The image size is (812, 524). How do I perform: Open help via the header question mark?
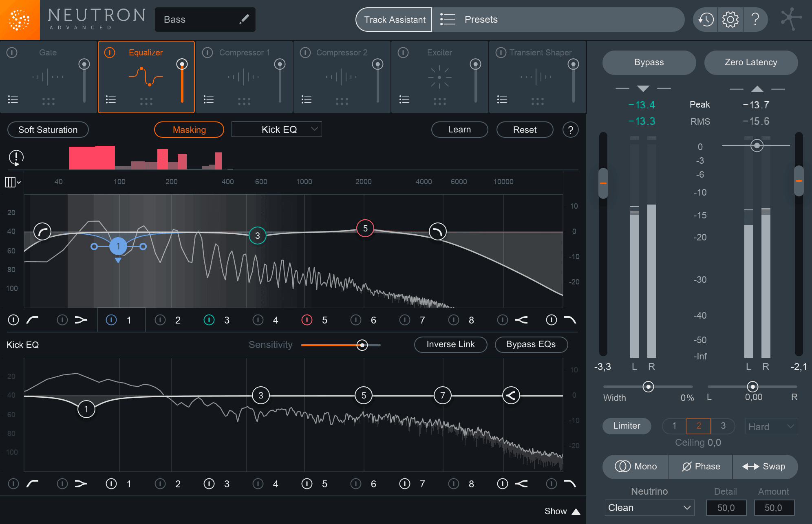tap(755, 19)
